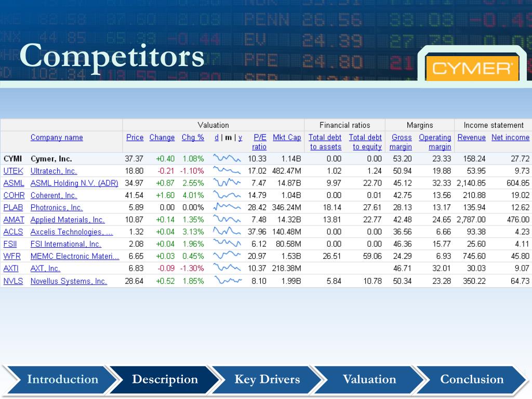The height and width of the screenshot is (399, 532).
Task: Open Axcelis Technologies company link
Action: pyautogui.click(x=72, y=232)
